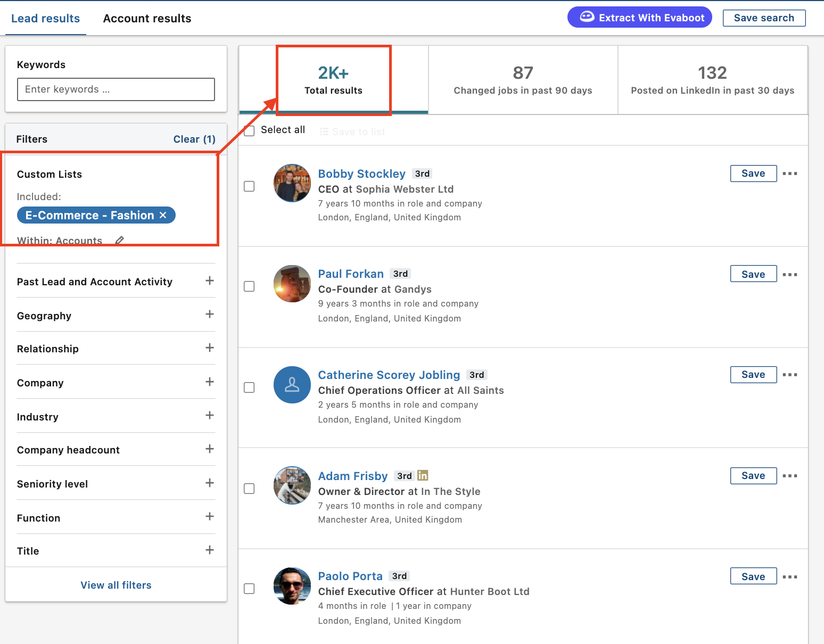Open Paolo Porta's profile photo
824x644 pixels.
(x=292, y=586)
